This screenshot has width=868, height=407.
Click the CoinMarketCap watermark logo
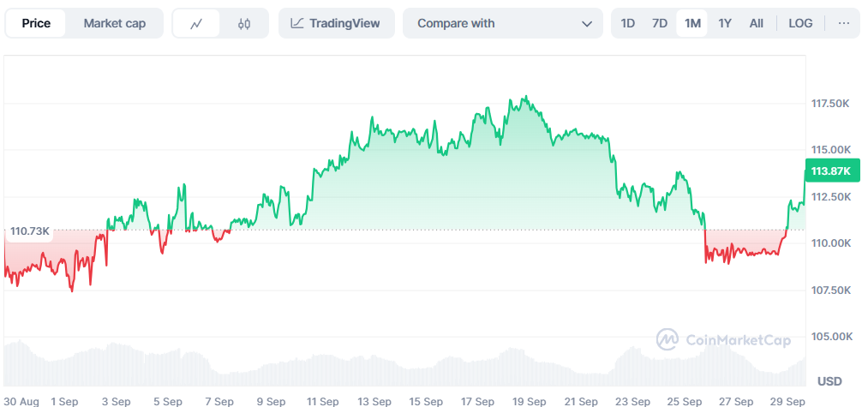coord(723,340)
